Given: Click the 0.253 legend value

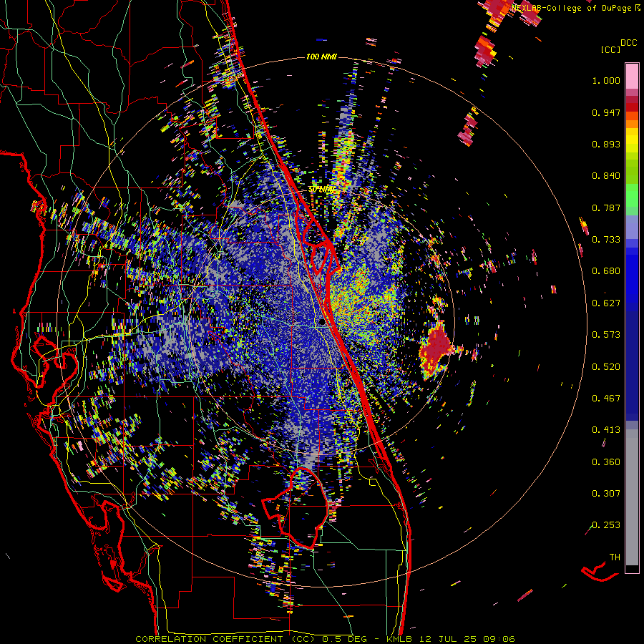Looking at the screenshot, I should (x=606, y=525).
